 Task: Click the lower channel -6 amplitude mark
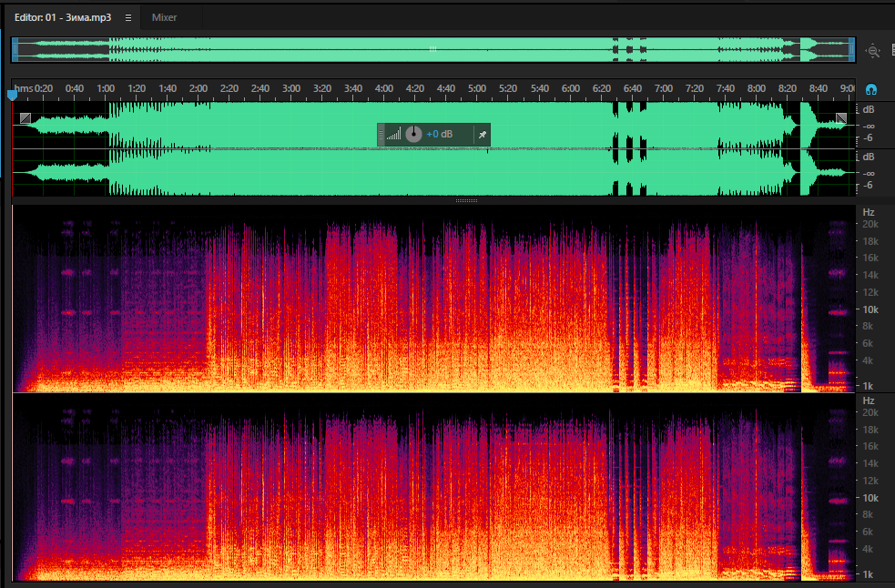pyautogui.click(x=869, y=186)
